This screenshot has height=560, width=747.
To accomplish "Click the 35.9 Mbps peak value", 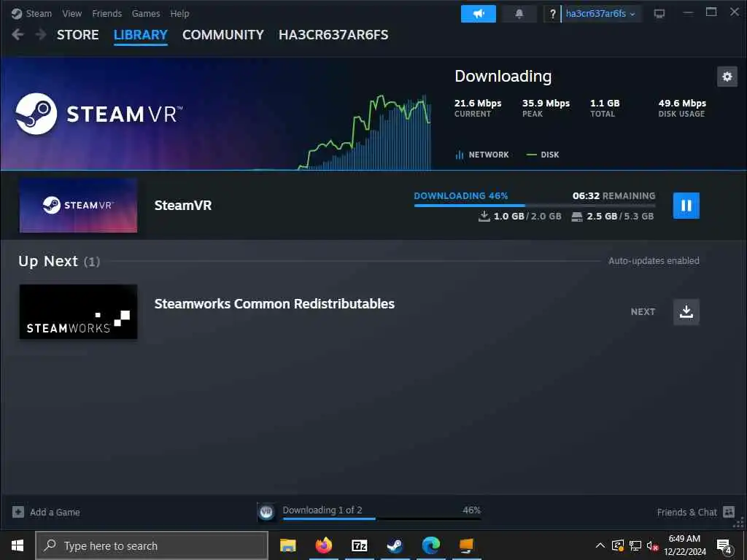I will pos(546,103).
